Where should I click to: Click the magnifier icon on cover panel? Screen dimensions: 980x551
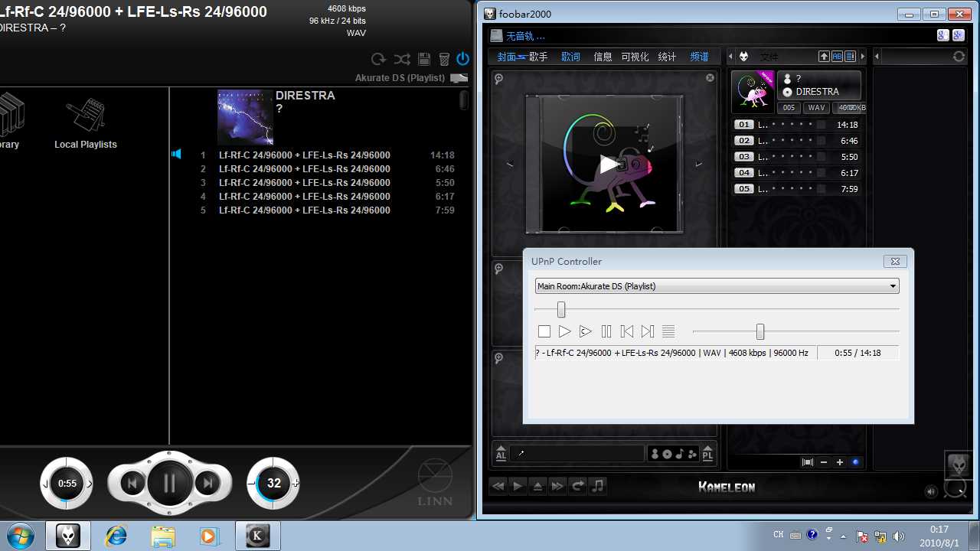point(498,78)
